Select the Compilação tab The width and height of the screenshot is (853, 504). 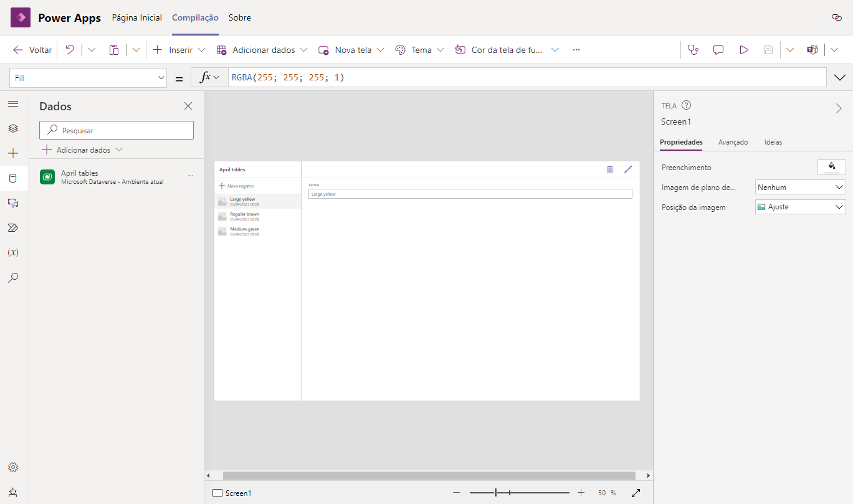click(195, 17)
